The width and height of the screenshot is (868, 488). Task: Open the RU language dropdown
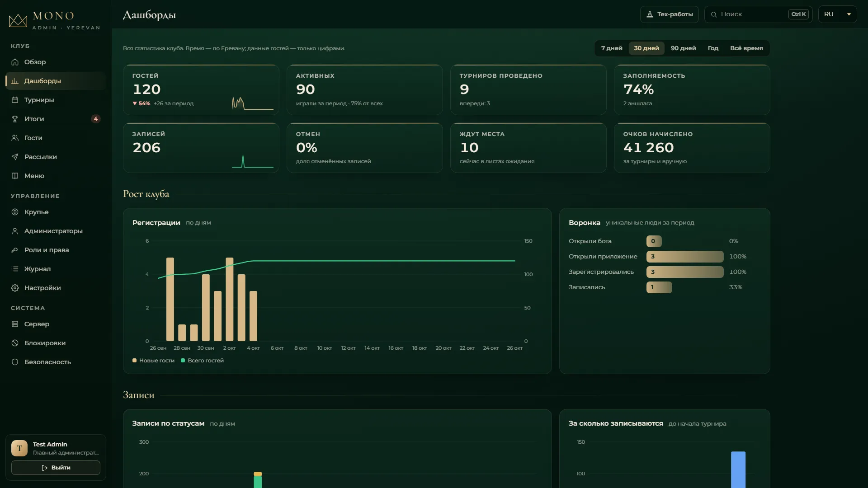[837, 14]
